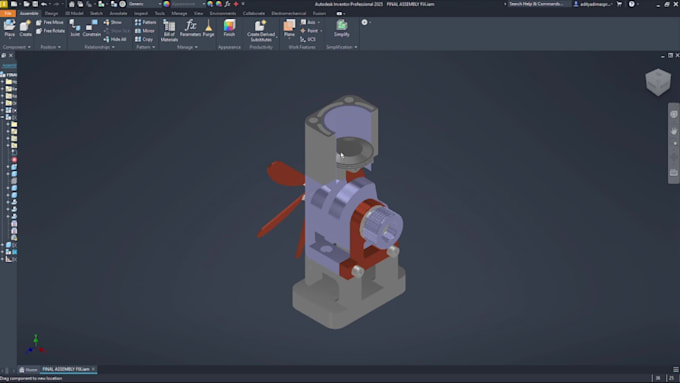
Task: Click the Create component icon
Action: tap(25, 28)
